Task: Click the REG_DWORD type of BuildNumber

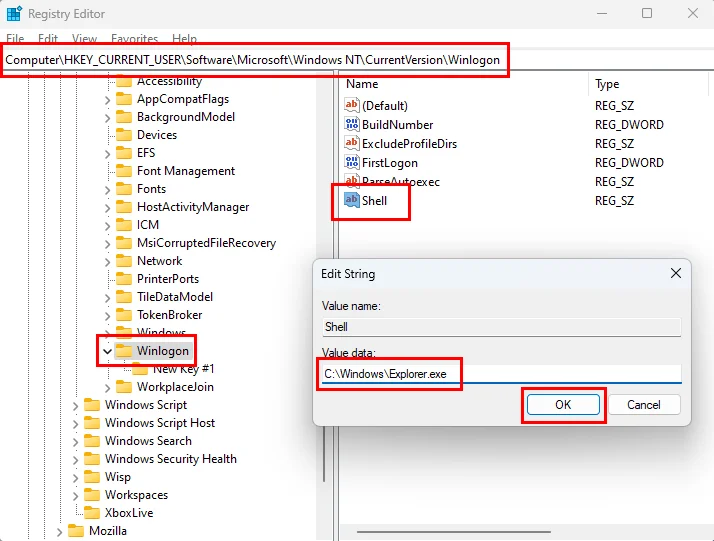Action: click(629, 124)
